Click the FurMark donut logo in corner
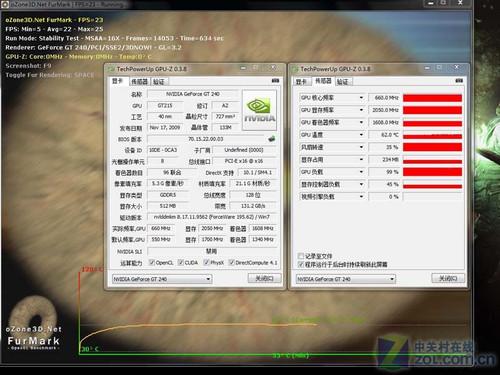The height and width of the screenshot is (375, 500). click(33, 315)
